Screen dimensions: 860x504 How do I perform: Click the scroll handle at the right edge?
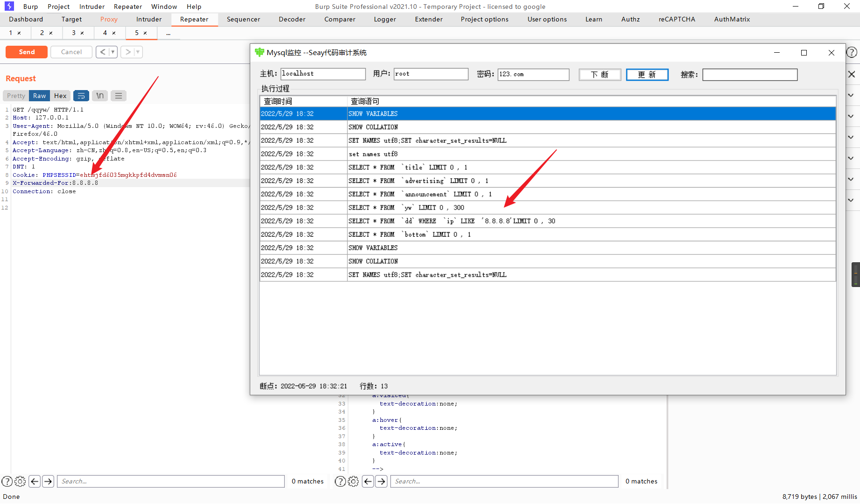pos(856,274)
